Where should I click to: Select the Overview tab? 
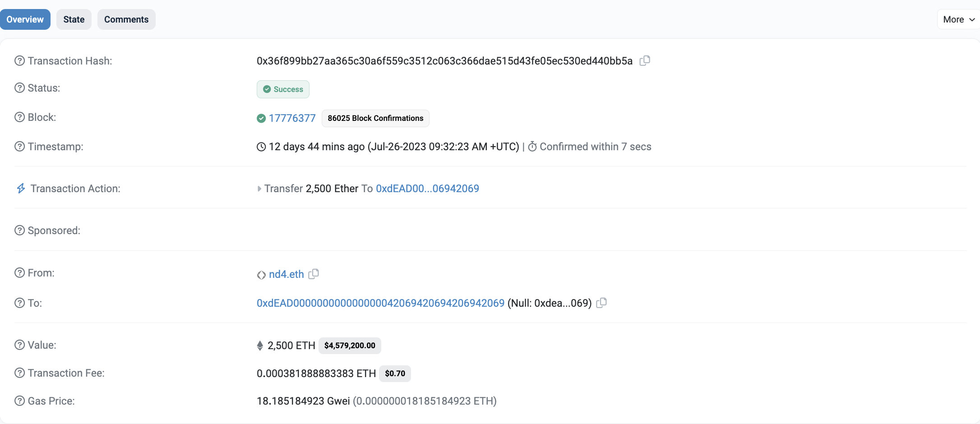25,19
